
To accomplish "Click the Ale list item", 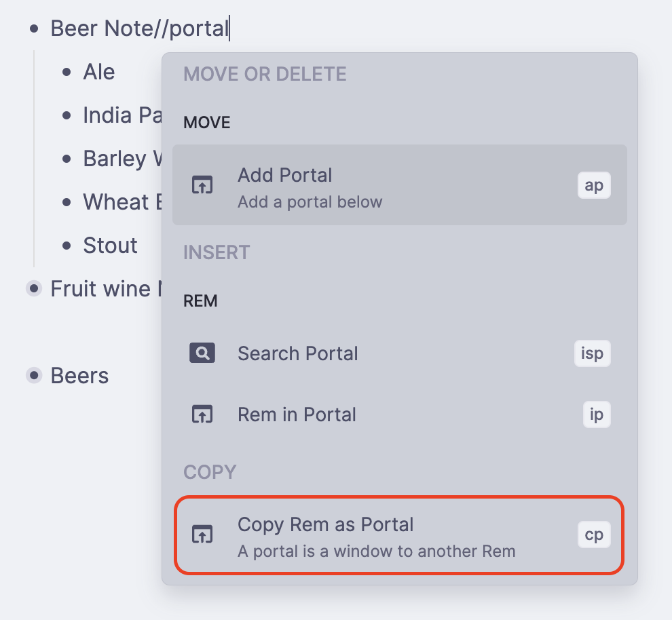I will point(99,72).
